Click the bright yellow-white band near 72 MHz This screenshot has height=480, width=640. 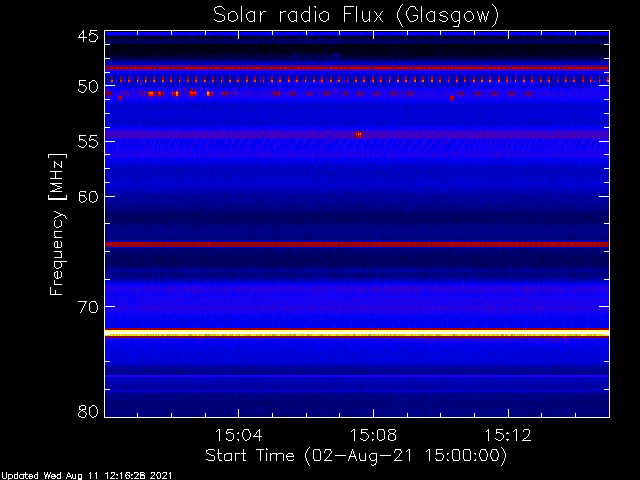coord(357,334)
